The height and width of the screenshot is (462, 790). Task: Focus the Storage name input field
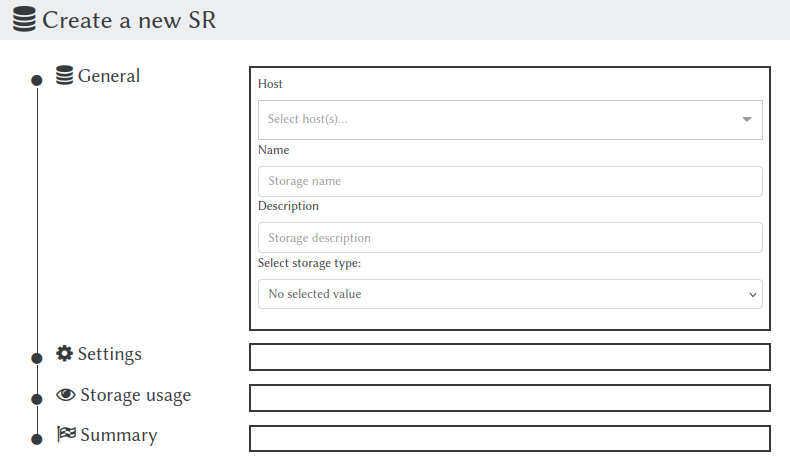510,181
